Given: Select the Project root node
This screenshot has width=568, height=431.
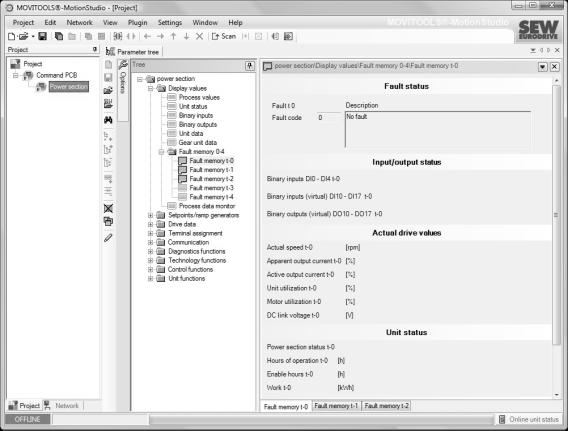Looking at the screenshot, I should pos(33,64).
